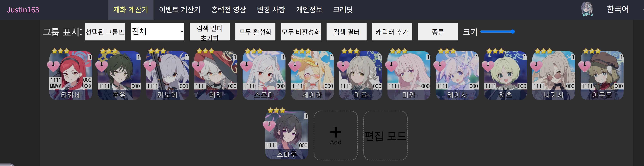The image size is (644, 166).
Task: Click the heart icon on 스바루 card
Action: tap(269, 125)
